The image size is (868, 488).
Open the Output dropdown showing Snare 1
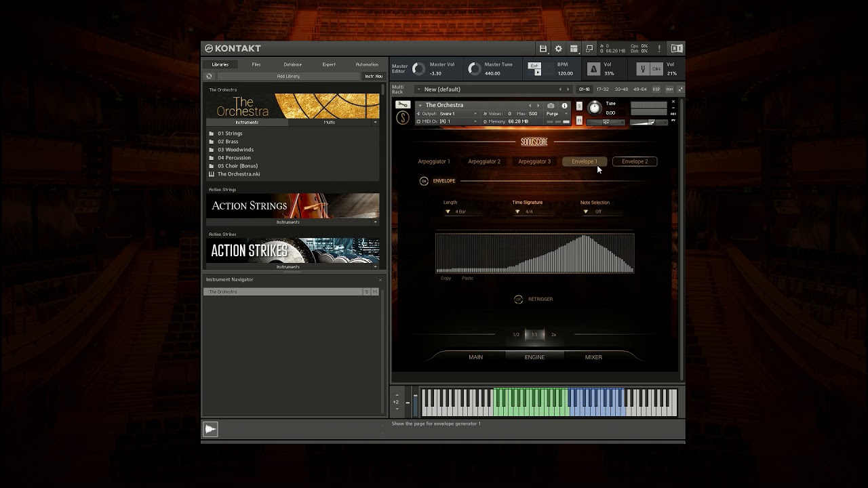[x=447, y=114]
